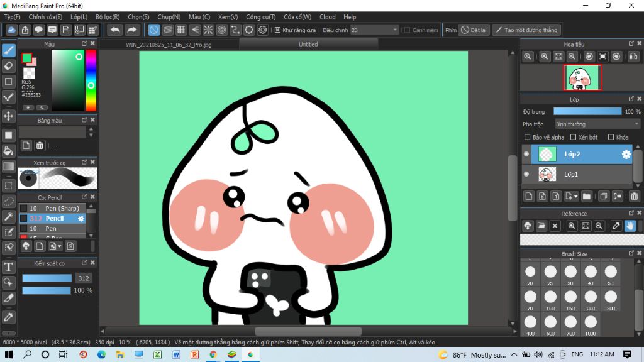
Task: Click the Đặt lại button
Action: click(x=474, y=30)
